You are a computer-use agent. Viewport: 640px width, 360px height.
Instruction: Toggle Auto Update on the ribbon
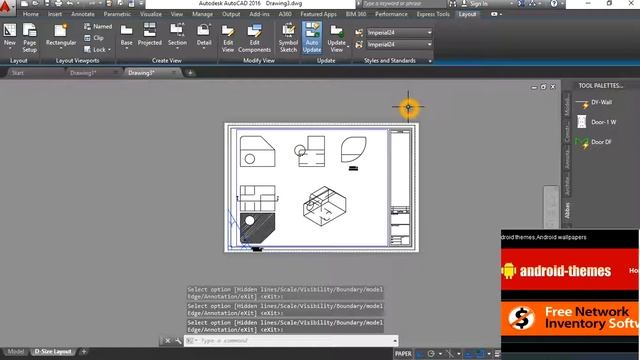pyautogui.click(x=312, y=38)
